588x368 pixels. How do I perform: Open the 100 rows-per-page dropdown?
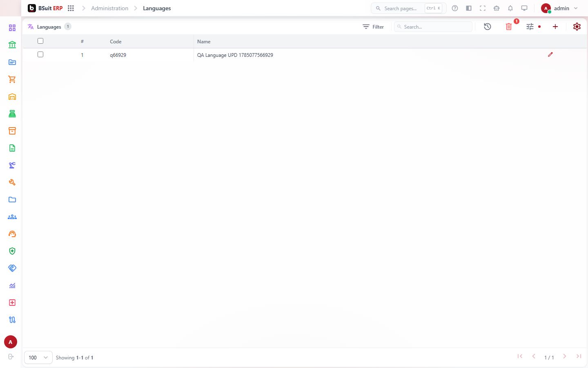pyautogui.click(x=38, y=357)
